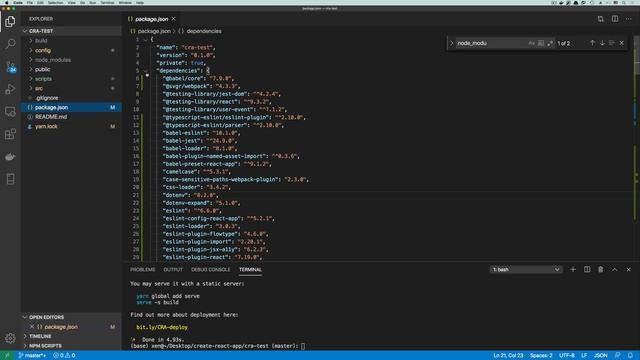The width and height of the screenshot is (640, 360).
Task: Create a new terminal with plus icon
Action: 573,269
